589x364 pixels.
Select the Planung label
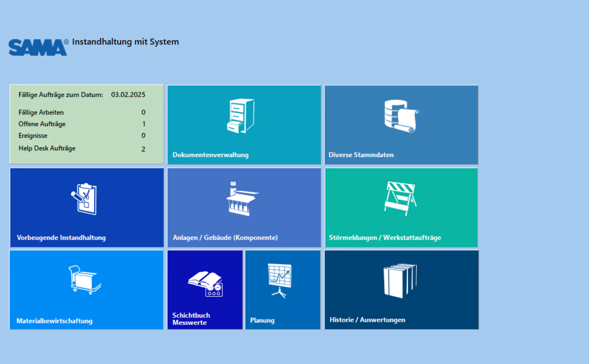[x=262, y=320]
